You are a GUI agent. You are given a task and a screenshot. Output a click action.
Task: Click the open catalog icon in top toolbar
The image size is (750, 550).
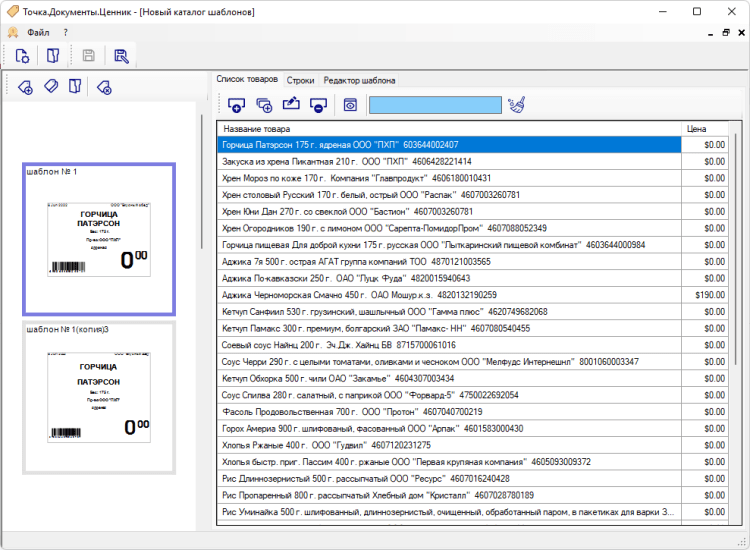click(x=54, y=56)
